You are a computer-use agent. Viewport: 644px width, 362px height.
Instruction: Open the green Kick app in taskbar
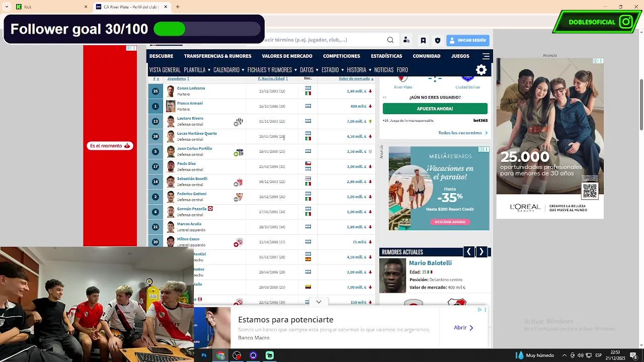[x=270, y=355]
